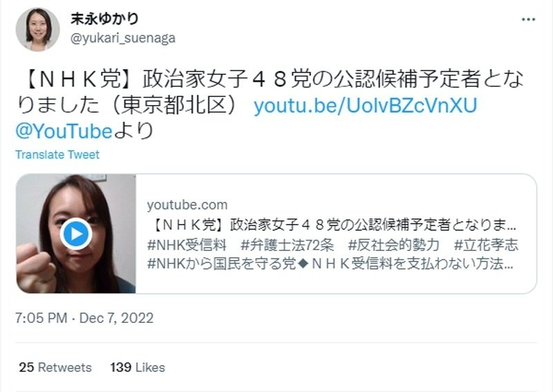Screen dimensions: 553x392
Task: Click the video thumbnail image
Action: click(76, 234)
